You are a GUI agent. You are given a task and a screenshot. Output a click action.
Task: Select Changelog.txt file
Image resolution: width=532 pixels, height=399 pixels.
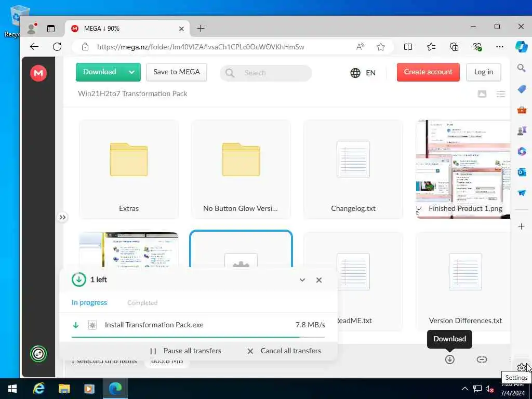[x=353, y=169]
